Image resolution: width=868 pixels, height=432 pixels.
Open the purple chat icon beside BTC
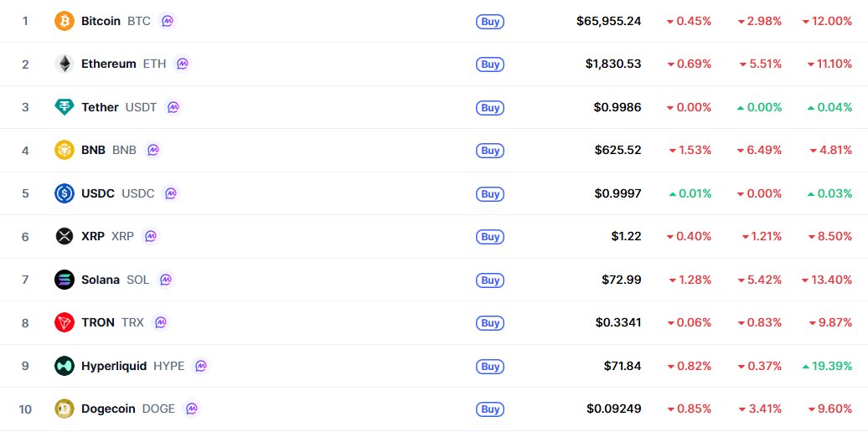168,21
